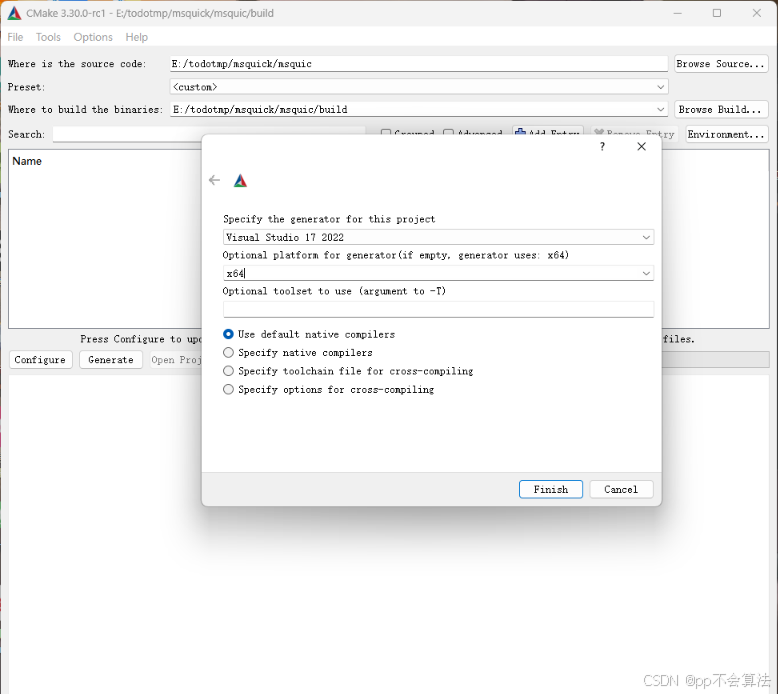Viewport: 778px width, 694px height.
Task: Click the Add Entry button
Action: point(548,132)
